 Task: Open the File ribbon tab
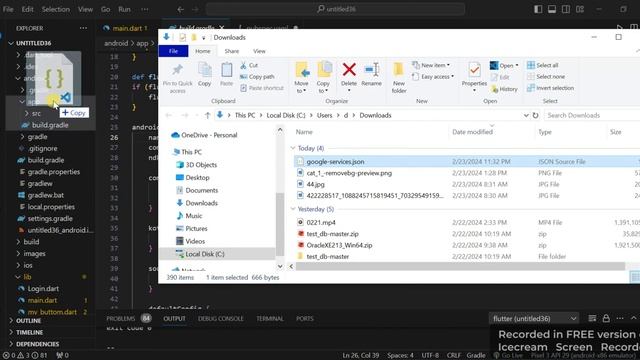coord(173,51)
